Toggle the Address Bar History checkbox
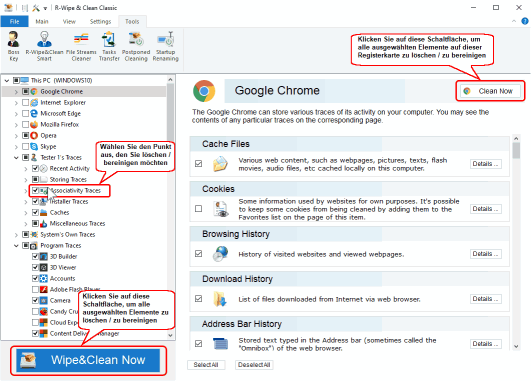Screen dimensions: 531x381 click(198, 343)
